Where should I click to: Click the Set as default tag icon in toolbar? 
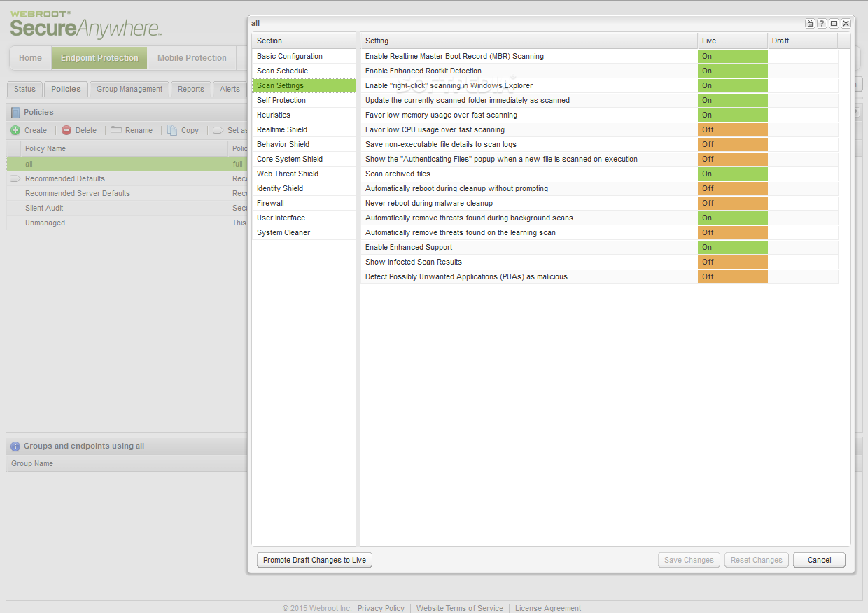tap(218, 130)
